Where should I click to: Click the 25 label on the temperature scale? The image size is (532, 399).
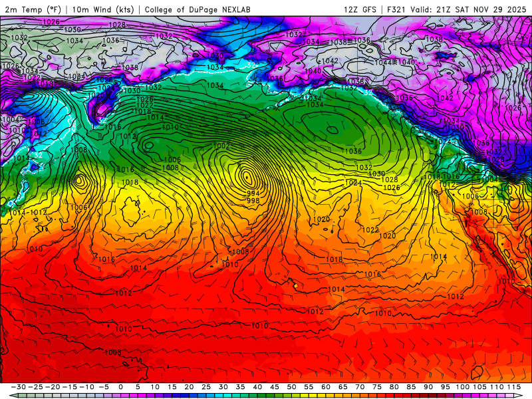click(206, 387)
